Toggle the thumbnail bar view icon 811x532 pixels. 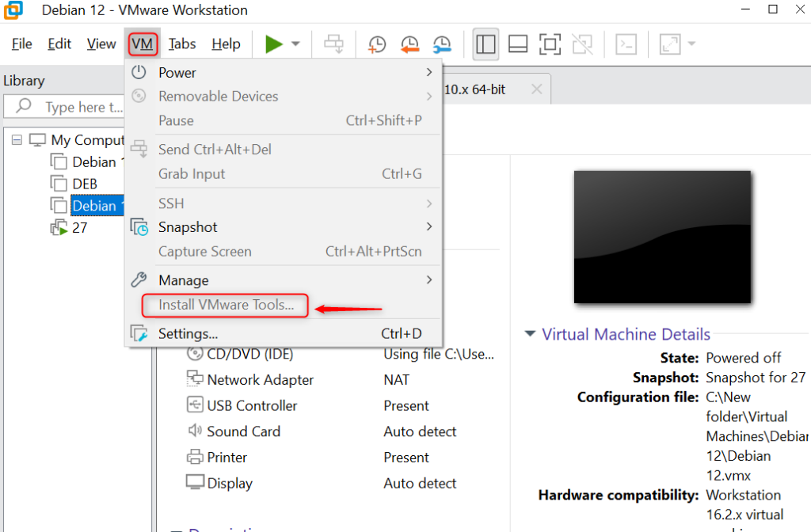point(518,44)
